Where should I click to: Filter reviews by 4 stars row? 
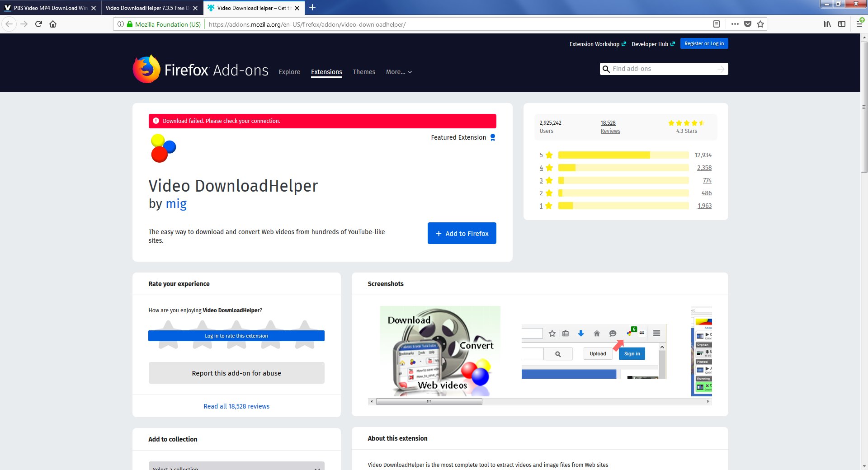tap(625, 168)
